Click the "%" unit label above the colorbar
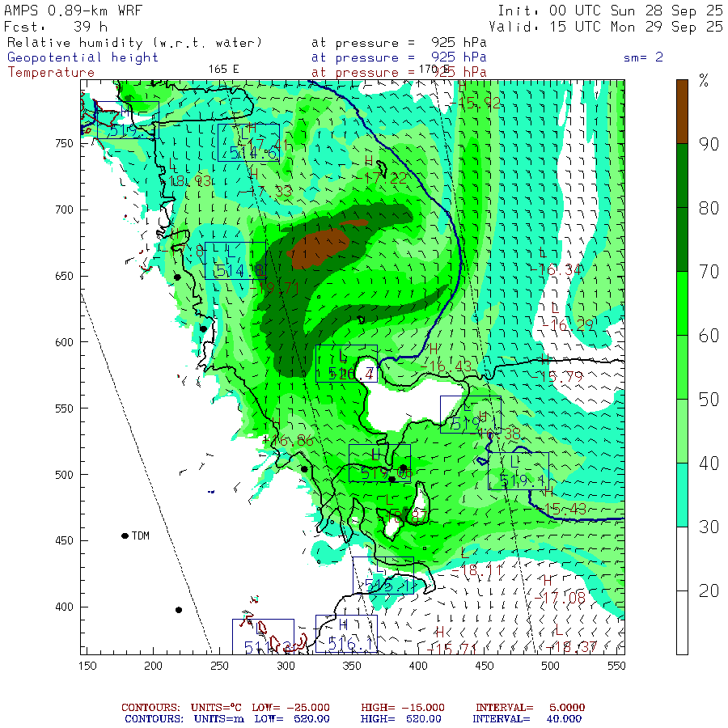 (x=704, y=81)
